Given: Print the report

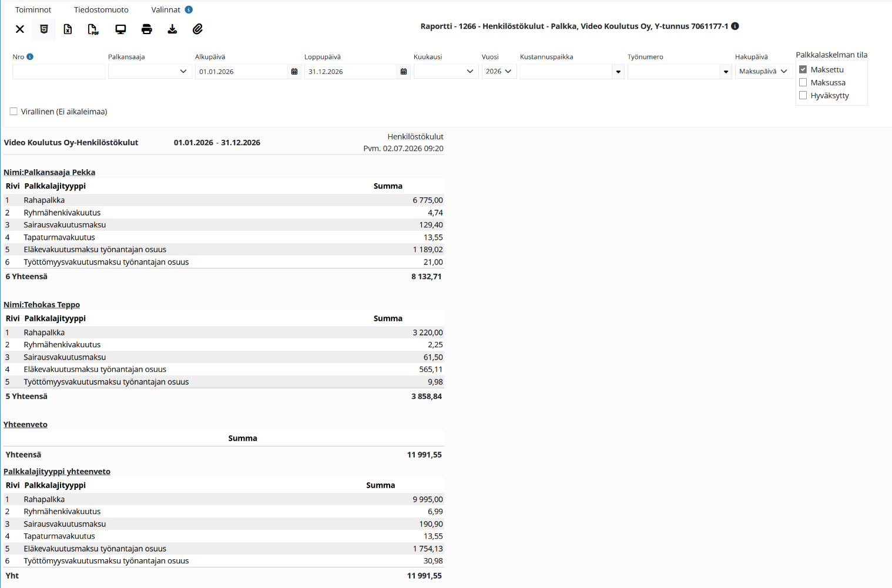Looking at the screenshot, I should 147,29.
